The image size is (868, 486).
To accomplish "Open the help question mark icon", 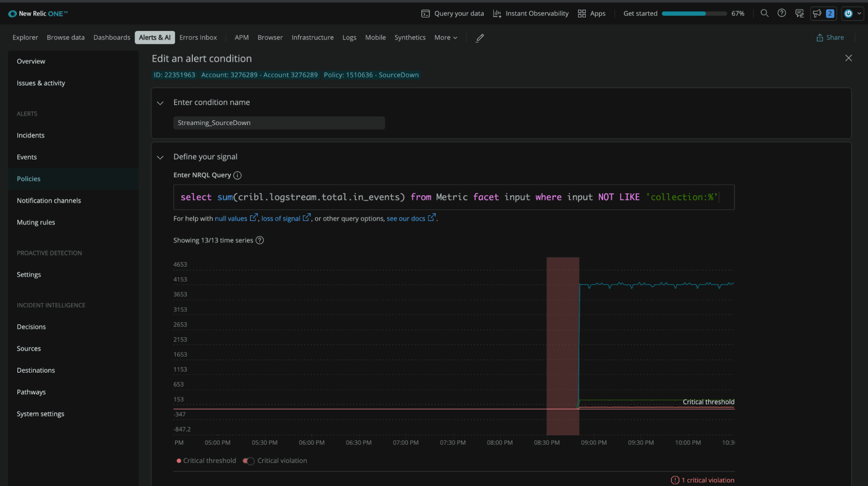I will 782,13.
